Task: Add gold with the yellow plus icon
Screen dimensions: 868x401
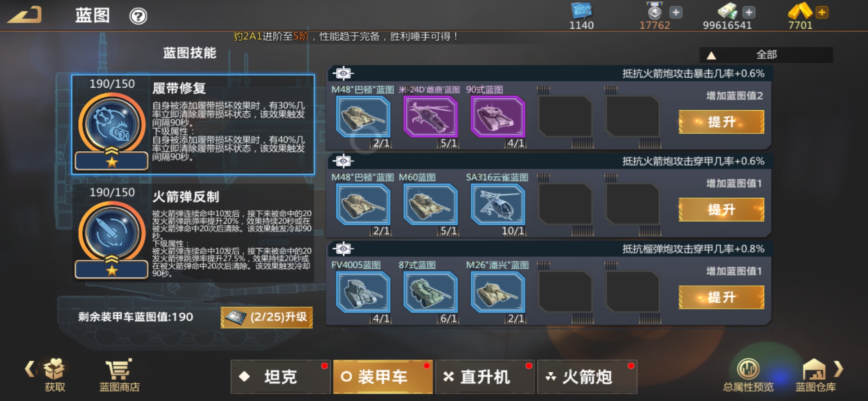Action: coord(822,12)
